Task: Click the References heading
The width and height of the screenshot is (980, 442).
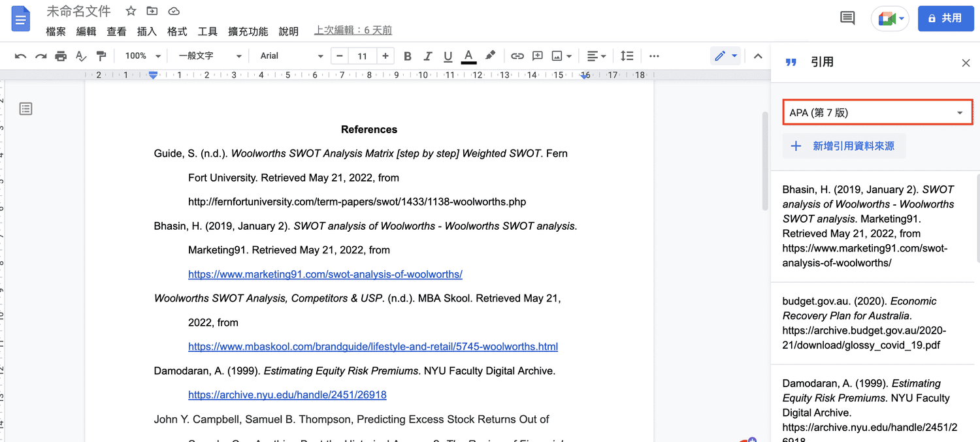Action: (x=369, y=129)
